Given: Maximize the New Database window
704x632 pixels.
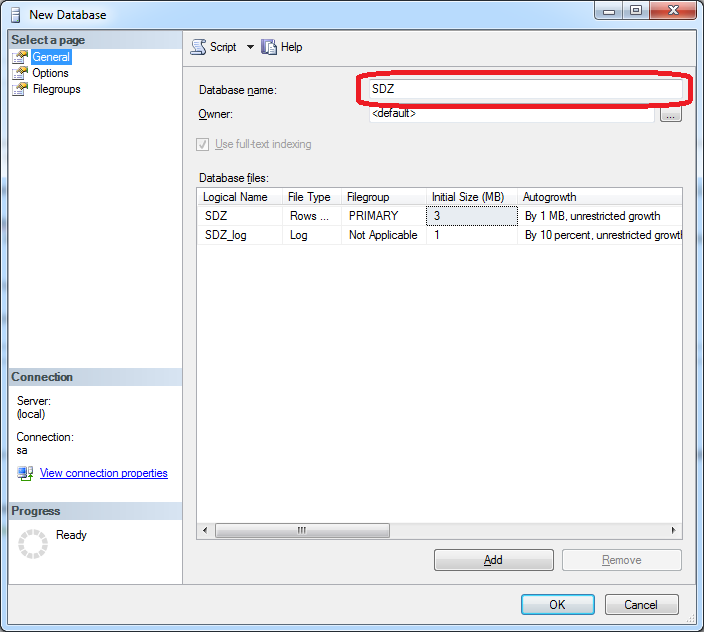Looking at the screenshot, I should tap(636, 11).
